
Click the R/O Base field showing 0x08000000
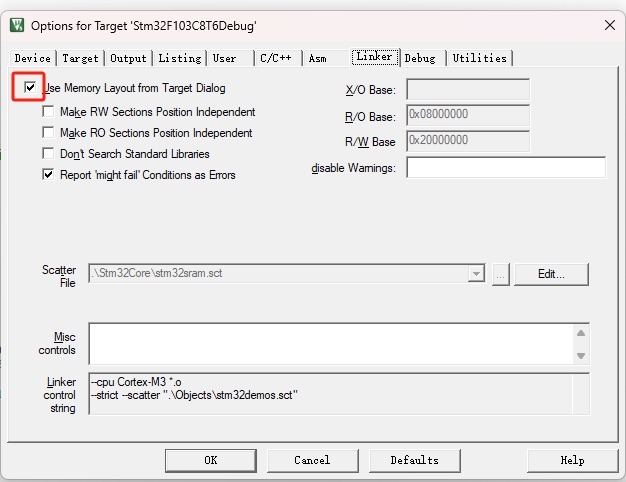(x=468, y=115)
